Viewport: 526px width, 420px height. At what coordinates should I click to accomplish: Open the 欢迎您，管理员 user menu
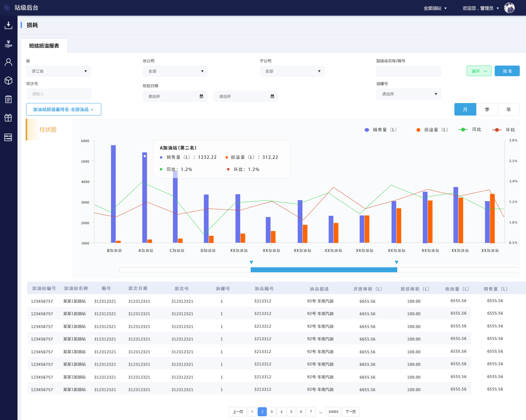[481, 8]
